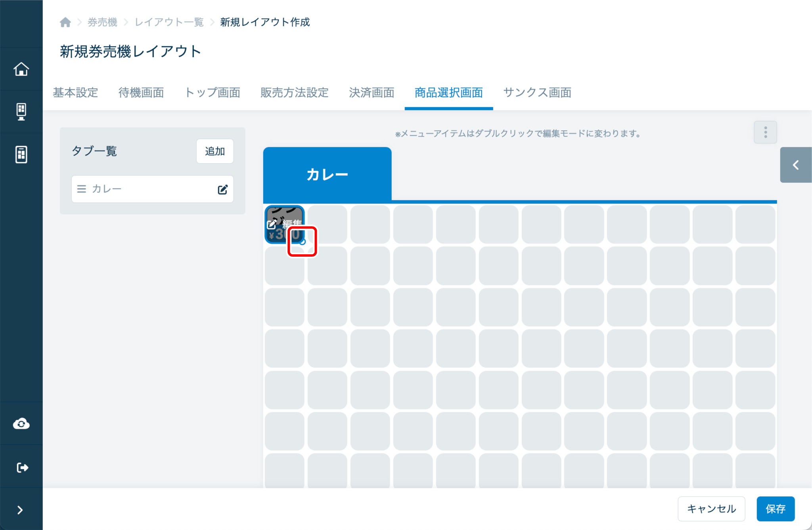Image resolution: width=812 pixels, height=530 pixels.
Task: Click the drag handle icon on the カレー tab item
Action: [82, 189]
